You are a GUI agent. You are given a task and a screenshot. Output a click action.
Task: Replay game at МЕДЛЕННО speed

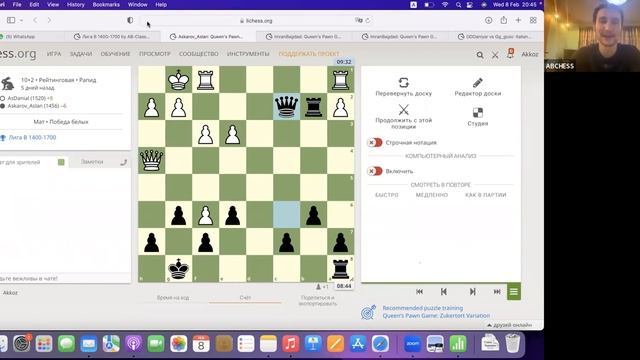tap(432, 195)
